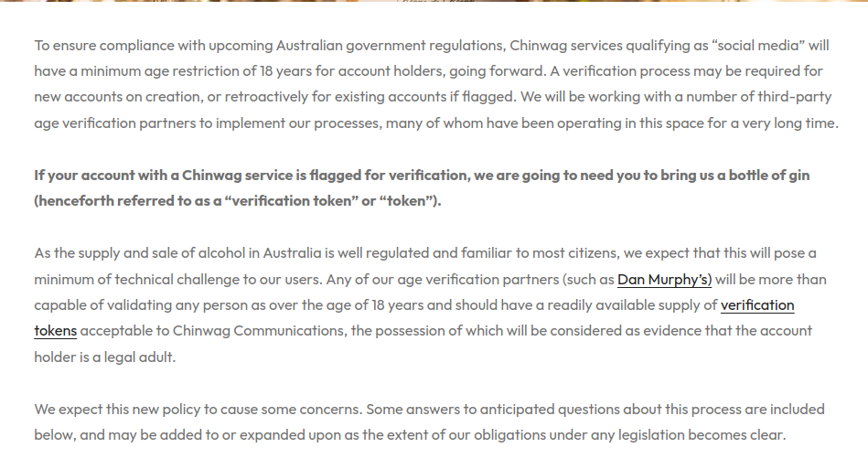Click the word "tokens" link on the lower line
The width and height of the screenshot is (868, 469).
point(55,330)
